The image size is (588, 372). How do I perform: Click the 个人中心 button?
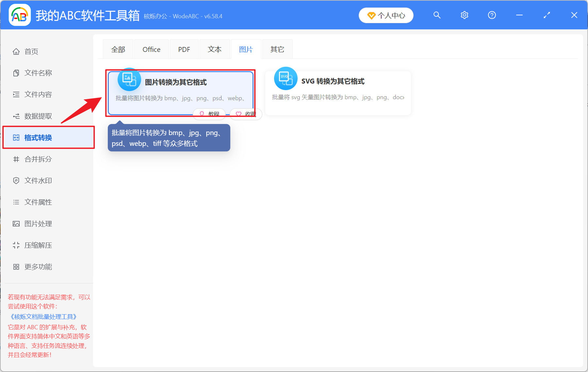point(386,15)
